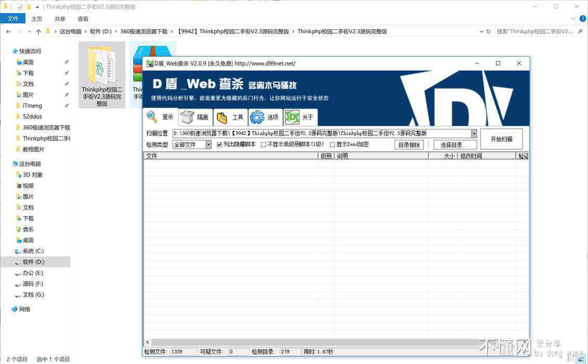Click the 选项 gear icon
This screenshot has width=588, height=364.
(257, 118)
